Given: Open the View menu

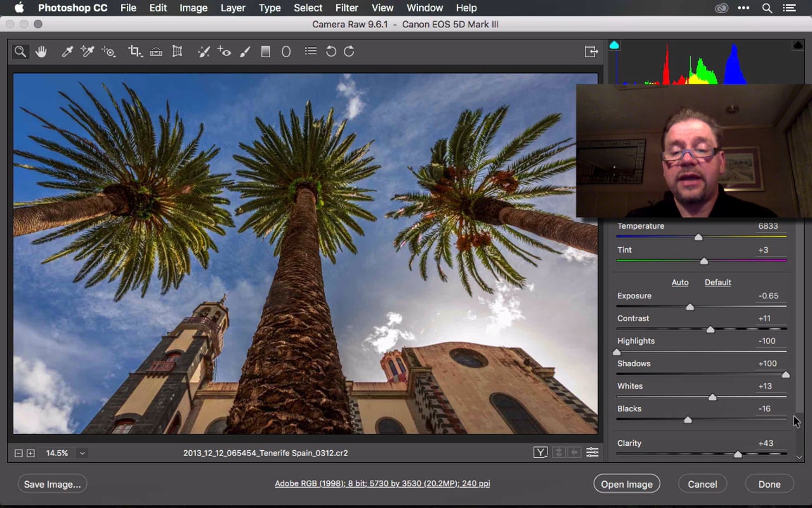Looking at the screenshot, I should [x=382, y=8].
